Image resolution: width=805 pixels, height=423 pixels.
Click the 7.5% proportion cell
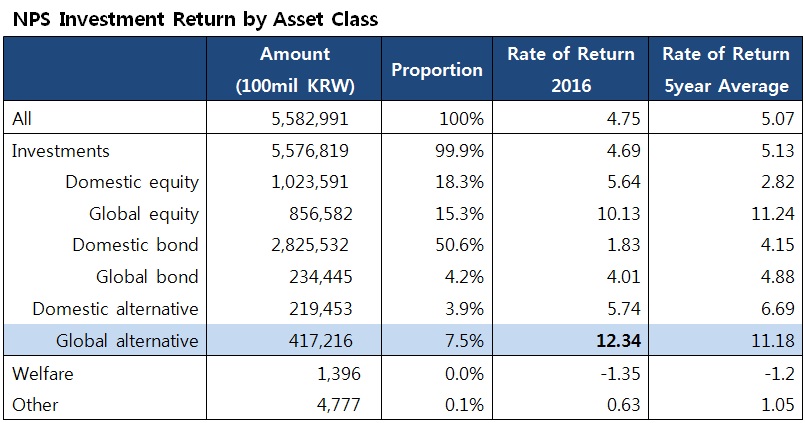pos(464,341)
